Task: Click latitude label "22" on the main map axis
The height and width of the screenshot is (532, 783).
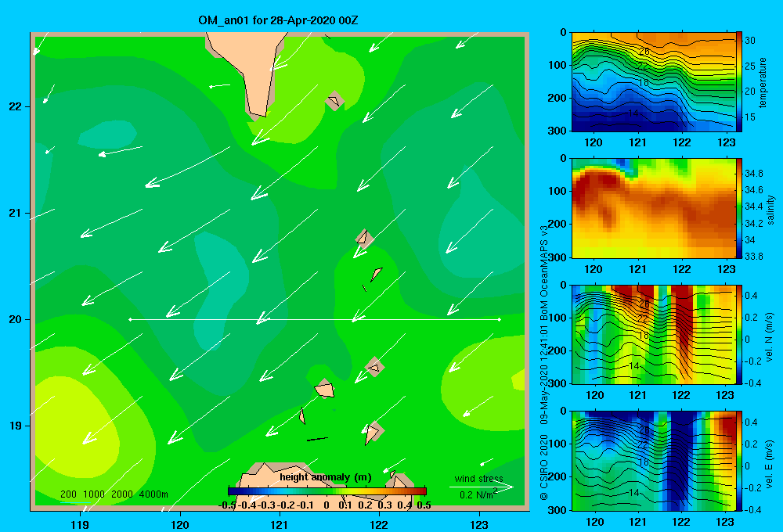Action: tap(16, 107)
